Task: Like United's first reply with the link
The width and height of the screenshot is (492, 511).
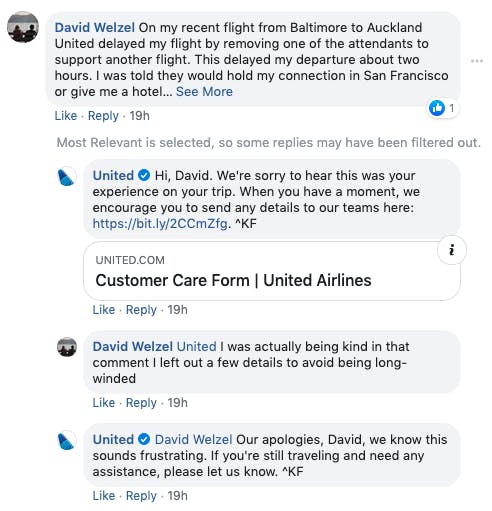Action: (x=104, y=310)
